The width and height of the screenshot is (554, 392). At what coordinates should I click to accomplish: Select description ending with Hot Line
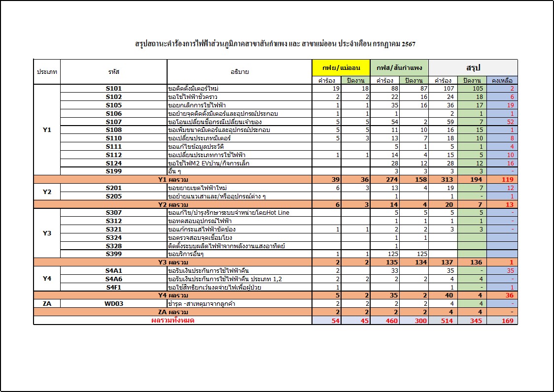(229, 213)
